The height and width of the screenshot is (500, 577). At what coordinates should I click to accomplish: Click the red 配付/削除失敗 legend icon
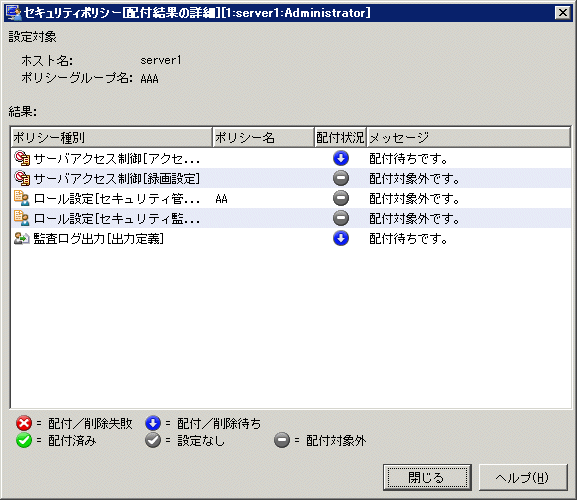tap(24, 423)
